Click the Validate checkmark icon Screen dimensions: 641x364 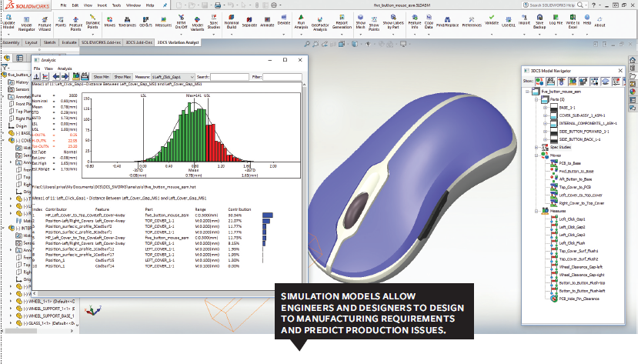(x=492, y=18)
